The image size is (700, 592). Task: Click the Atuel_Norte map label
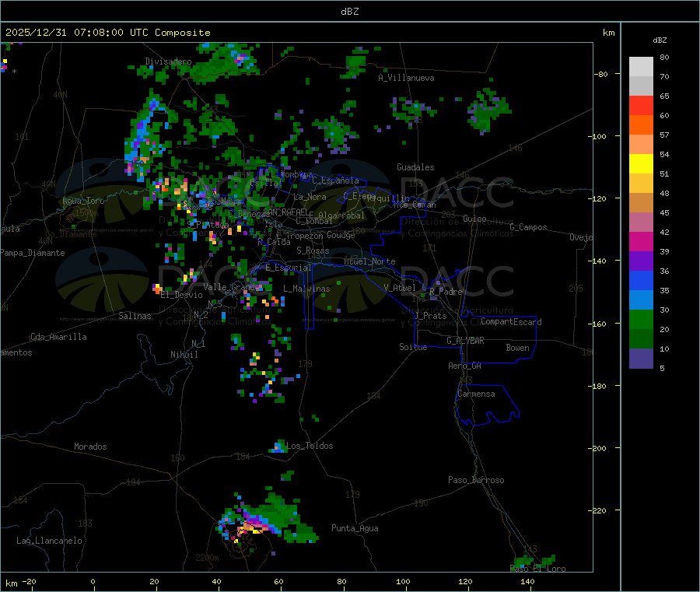tap(369, 261)
